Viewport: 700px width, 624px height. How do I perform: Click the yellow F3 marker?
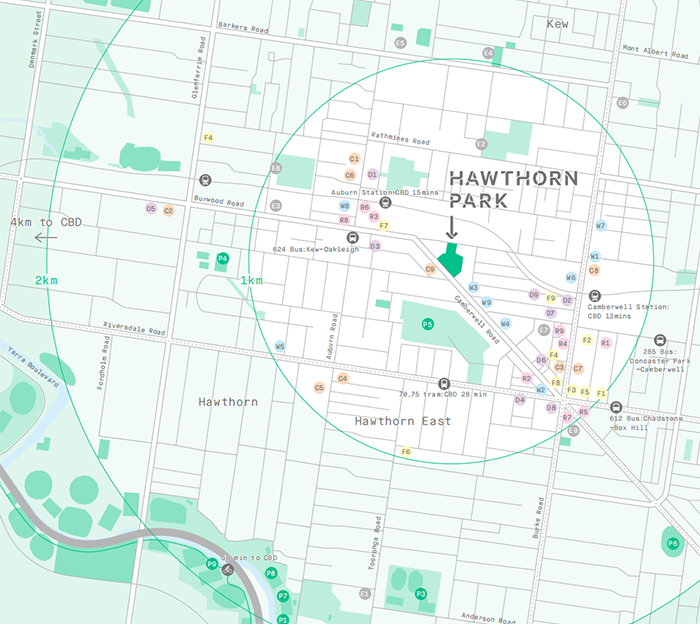coord(571,390)
